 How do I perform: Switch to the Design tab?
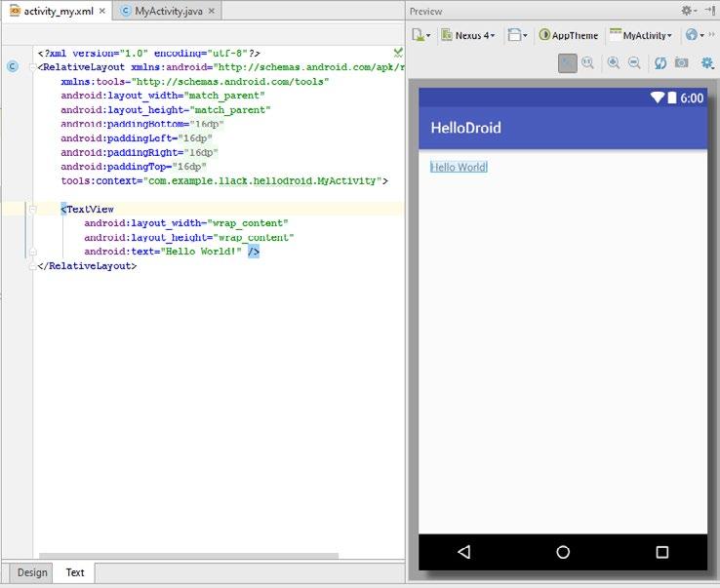[x=31, y=572]
